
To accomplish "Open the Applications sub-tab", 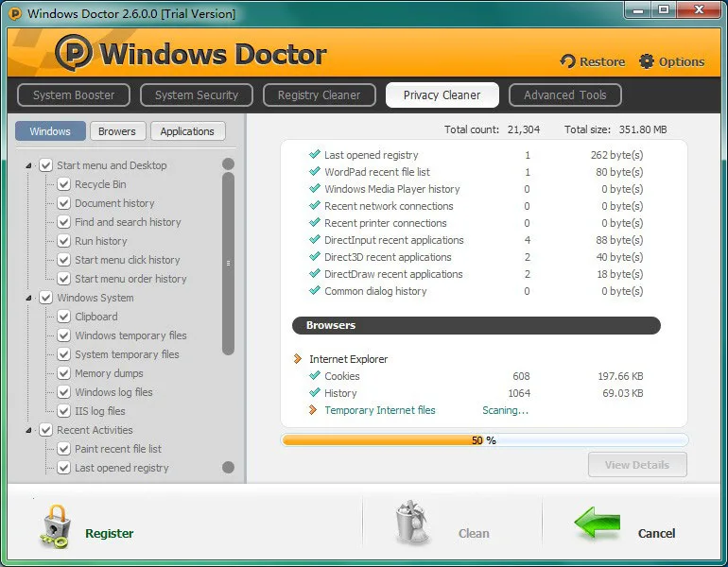I will pyautogui.click(x=187, y=131).
